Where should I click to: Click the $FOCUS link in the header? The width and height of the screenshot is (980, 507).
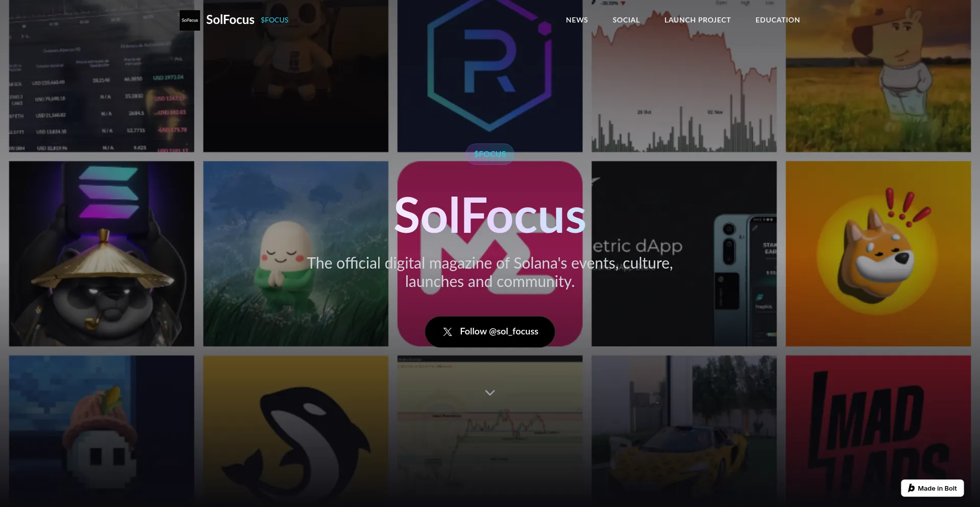(x=274, y=20)
